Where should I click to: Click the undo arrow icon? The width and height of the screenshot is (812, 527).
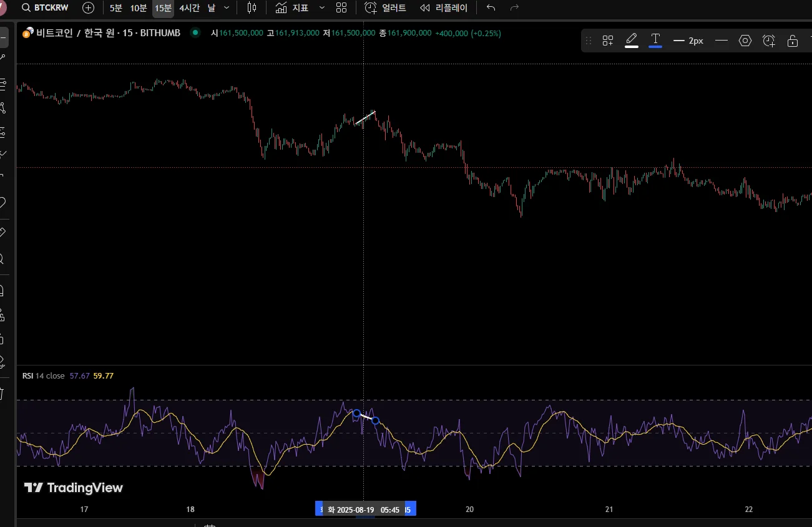491,8
